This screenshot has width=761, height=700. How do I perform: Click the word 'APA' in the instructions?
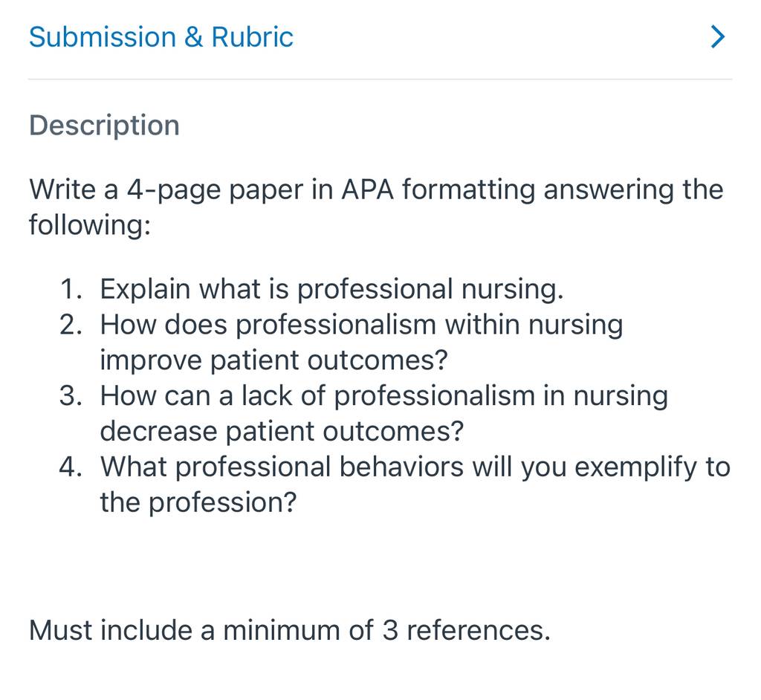tap(367, 189)
